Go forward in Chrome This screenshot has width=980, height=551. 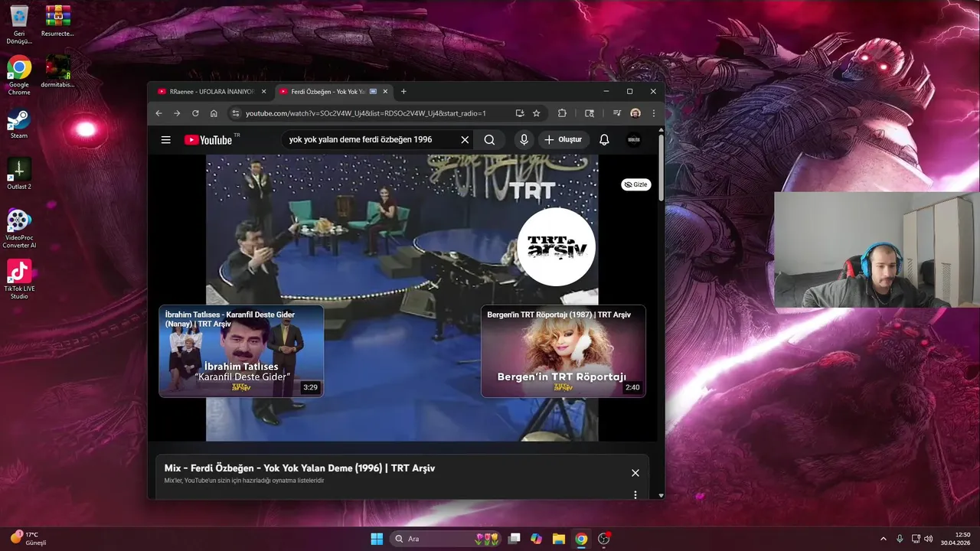[x=177, y=113]
